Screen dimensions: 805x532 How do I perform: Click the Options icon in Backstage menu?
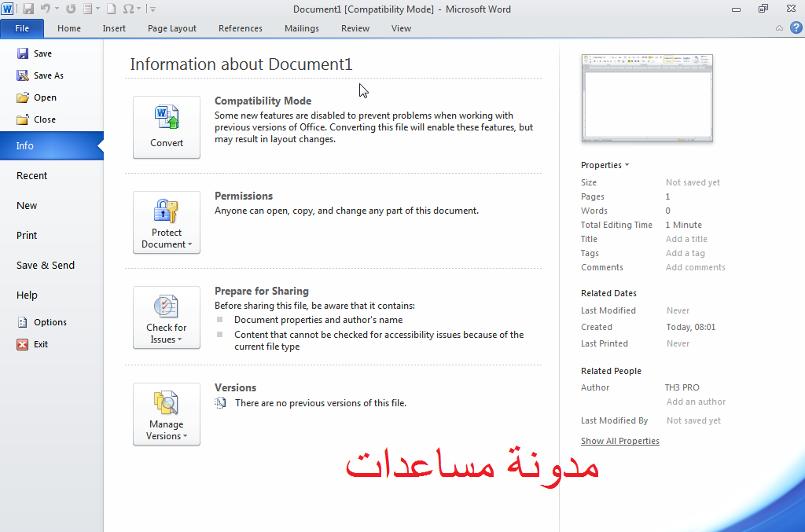click(23, 322)
